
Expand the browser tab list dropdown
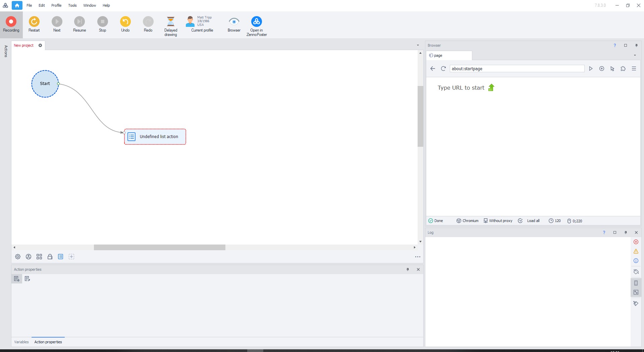point(635,55)
